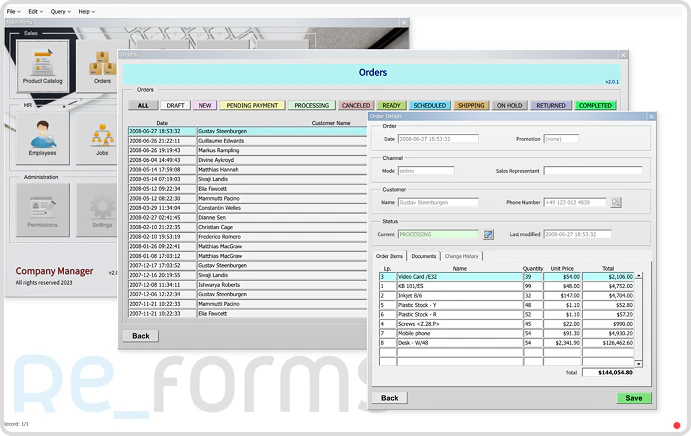Screen dimensions: 691x436
Task: Switch to the Order Items tab
Action: click(389, 256)
